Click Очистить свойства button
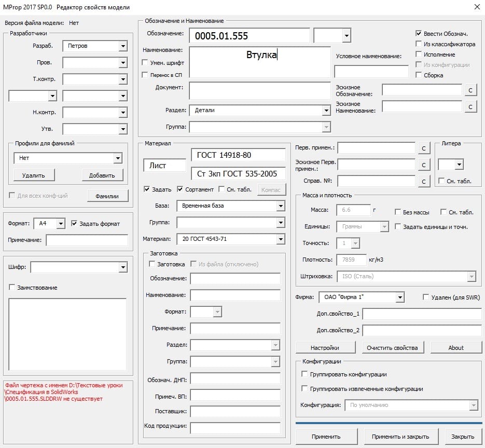The height and width of the screenshot is (448, 485). (x=393, y=348)
